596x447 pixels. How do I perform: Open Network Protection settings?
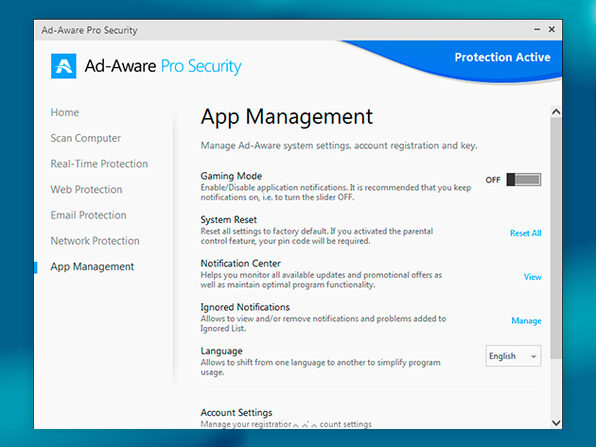pyautogui.click(x=95, y=241)
